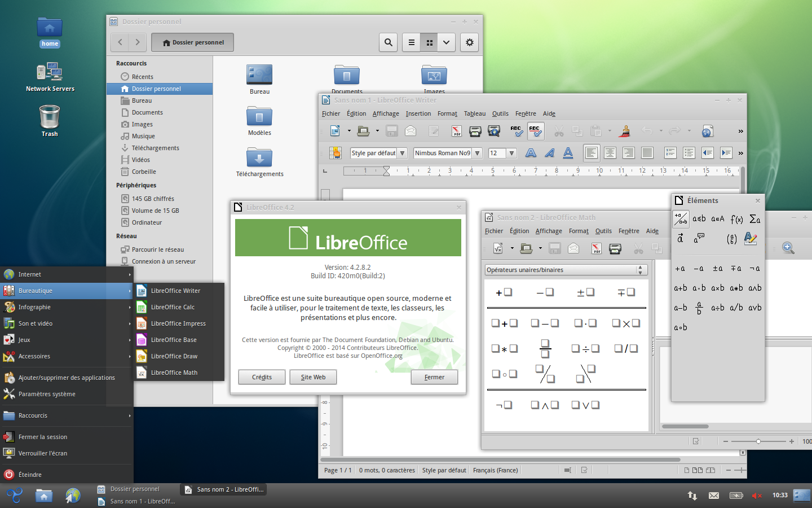The height and width of the screenshot is (508, 812).
Task: Select the Relations a≤b category in Éléments
Action: [699, 219]
